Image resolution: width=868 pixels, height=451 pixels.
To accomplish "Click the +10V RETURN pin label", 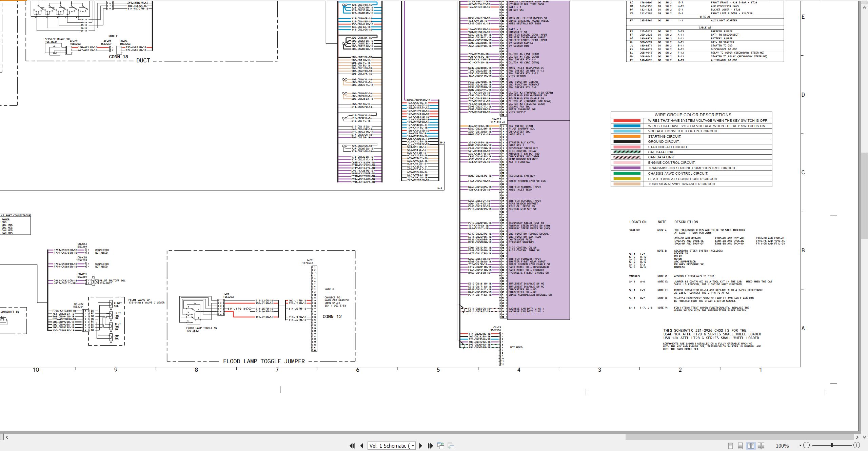I will pos(517,76).
